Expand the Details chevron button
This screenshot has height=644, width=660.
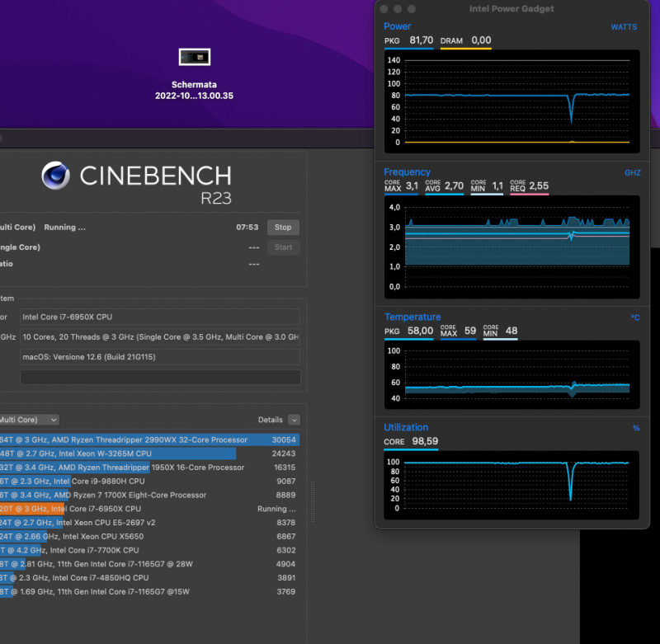[x=295, y=420]
